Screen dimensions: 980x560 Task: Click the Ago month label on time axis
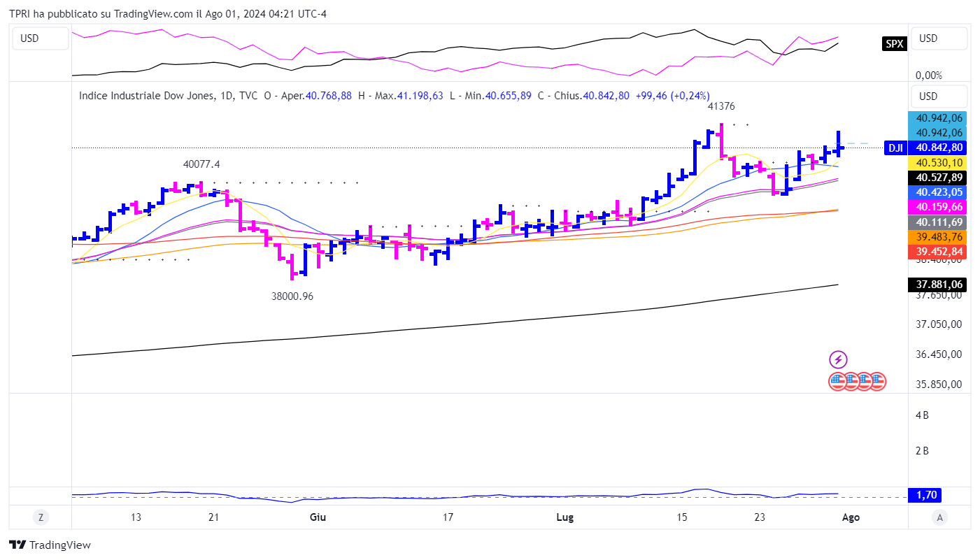click(851, 517)
